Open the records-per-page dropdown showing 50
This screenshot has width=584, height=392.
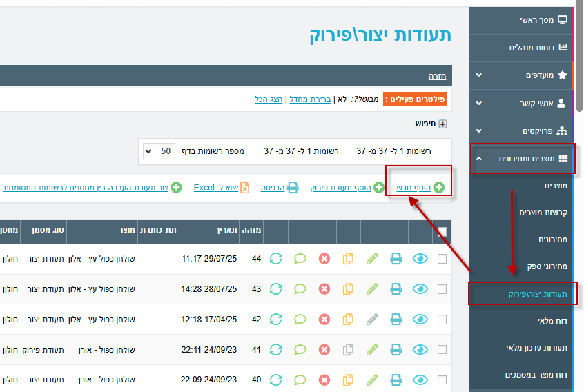tap(159, 150)
